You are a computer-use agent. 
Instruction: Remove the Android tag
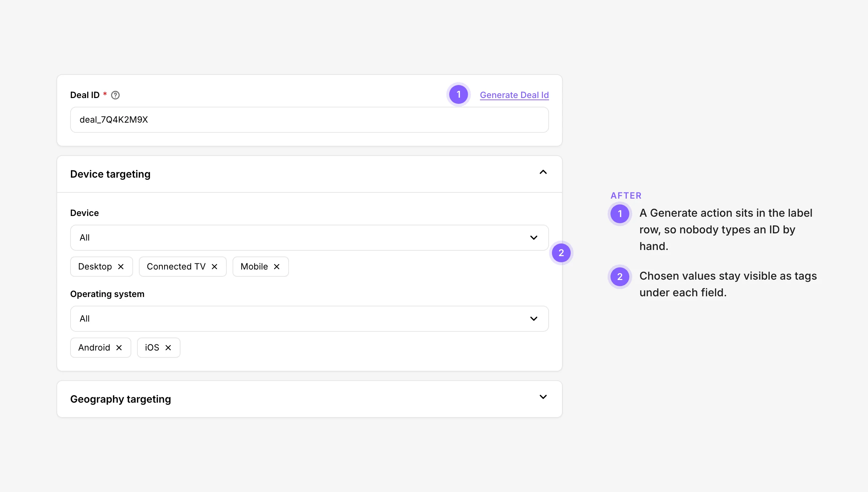119,348
